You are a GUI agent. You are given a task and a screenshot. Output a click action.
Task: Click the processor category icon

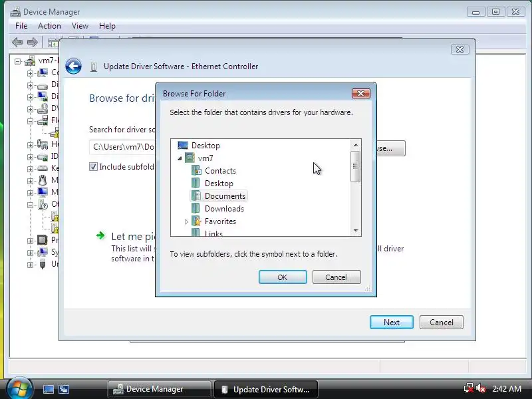click(43, 240)
